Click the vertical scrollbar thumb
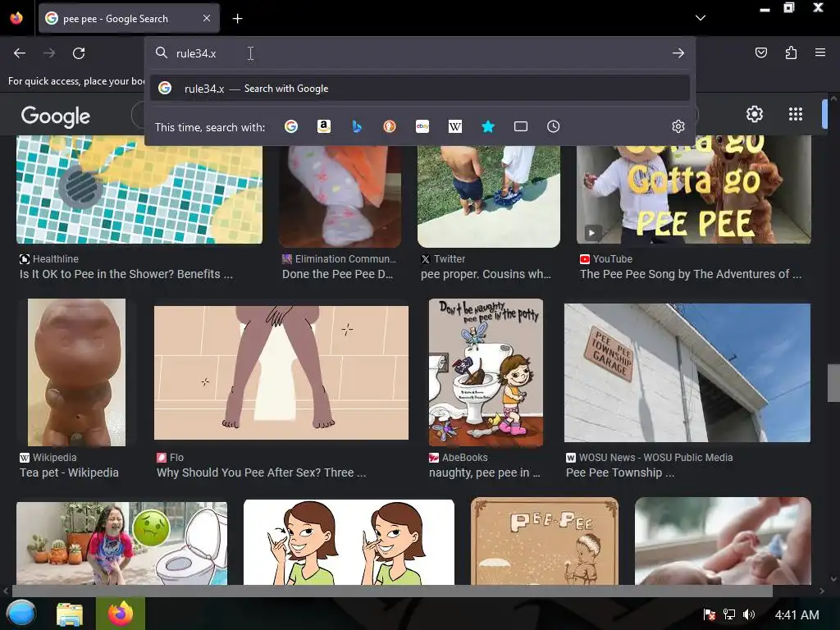 coord(833,382)
